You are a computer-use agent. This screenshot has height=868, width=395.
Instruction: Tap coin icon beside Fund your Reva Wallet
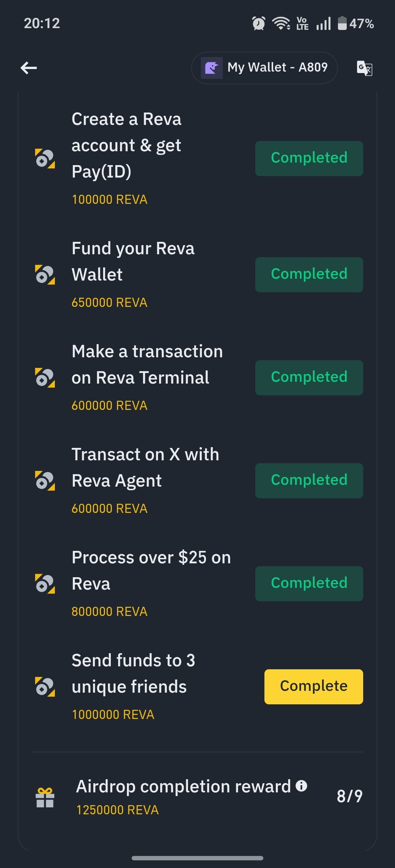click(x=45, y=275)
